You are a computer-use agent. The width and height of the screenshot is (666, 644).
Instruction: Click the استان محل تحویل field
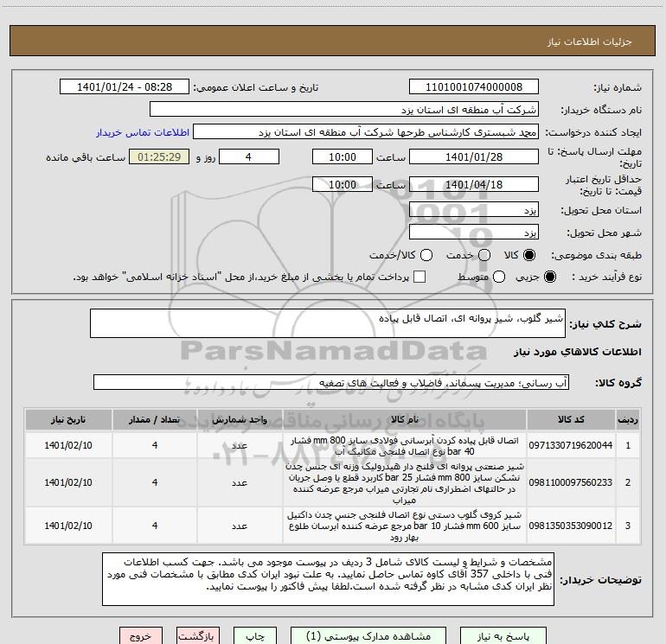click(474, 210)
